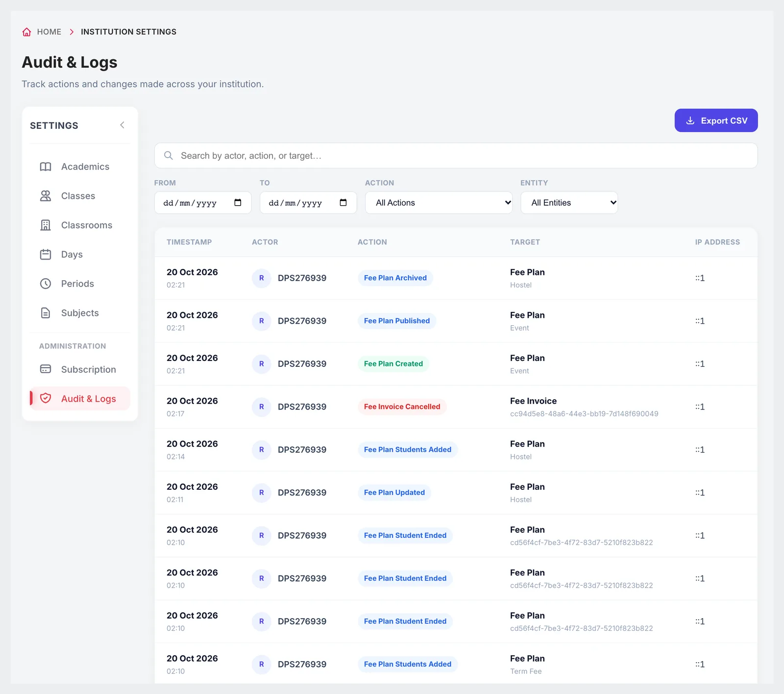The height and width of the screenshot is (694, 784).
Task: Click the R avatar in Fee Invoice Cancelled row
Action: pyautogui.click(x=262, y=407)
